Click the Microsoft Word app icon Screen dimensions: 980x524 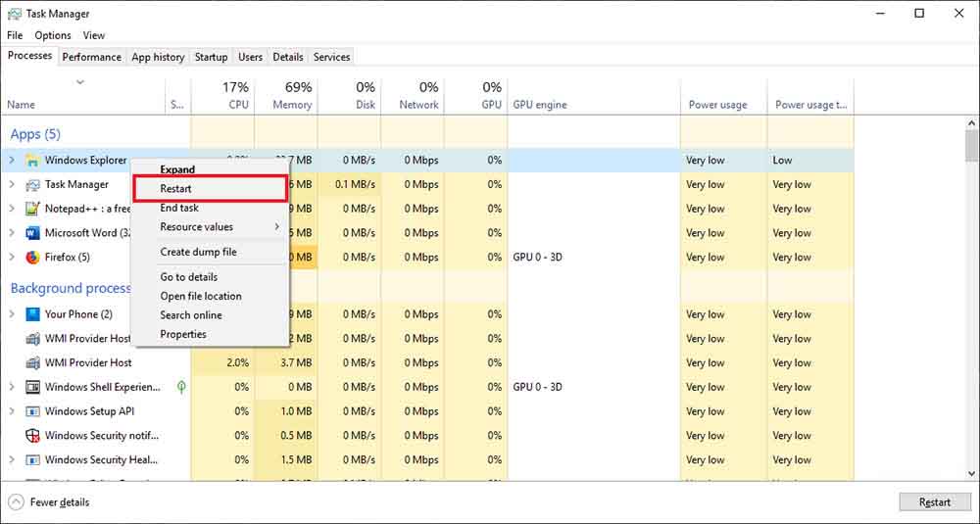pos(32,233)
